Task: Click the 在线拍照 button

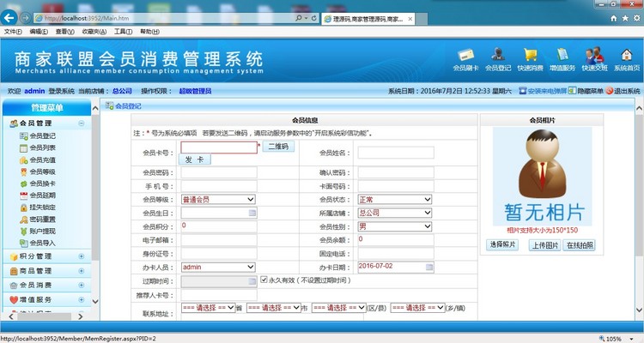Action: coord(580,245)
